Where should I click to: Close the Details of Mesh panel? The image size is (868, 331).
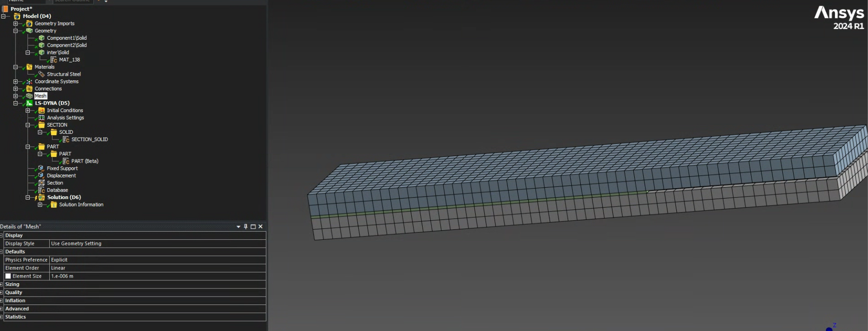click(260, 226)
